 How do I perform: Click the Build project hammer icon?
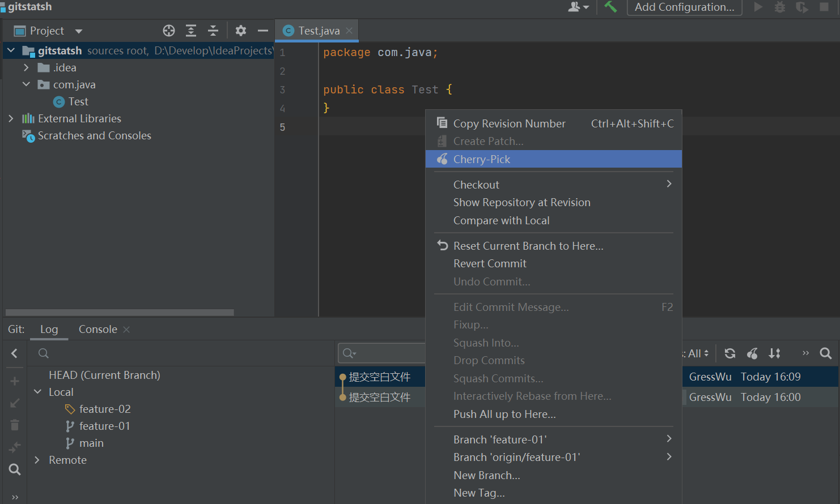coord(610,7)
